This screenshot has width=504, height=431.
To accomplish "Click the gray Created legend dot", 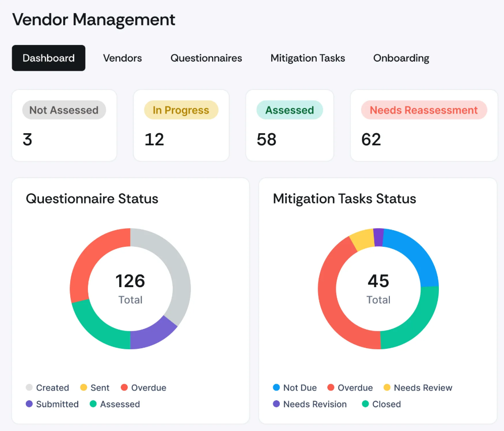I will coord(30,388).
